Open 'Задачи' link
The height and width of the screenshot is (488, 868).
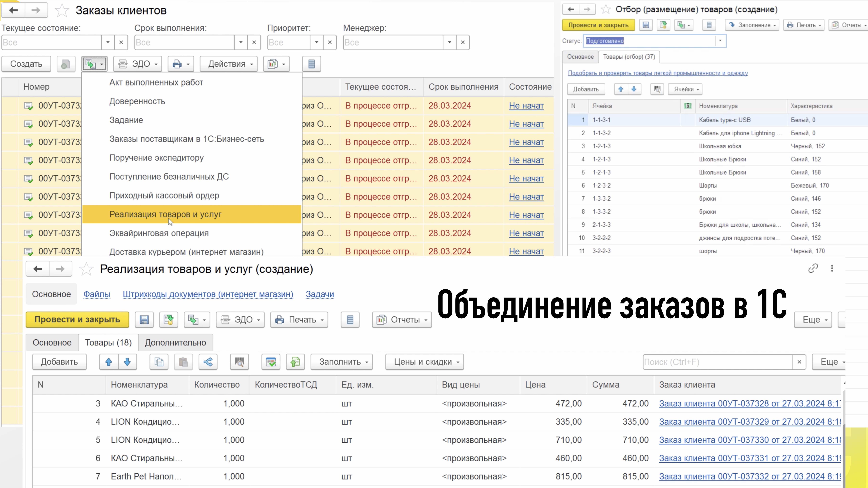coord(320,294)
